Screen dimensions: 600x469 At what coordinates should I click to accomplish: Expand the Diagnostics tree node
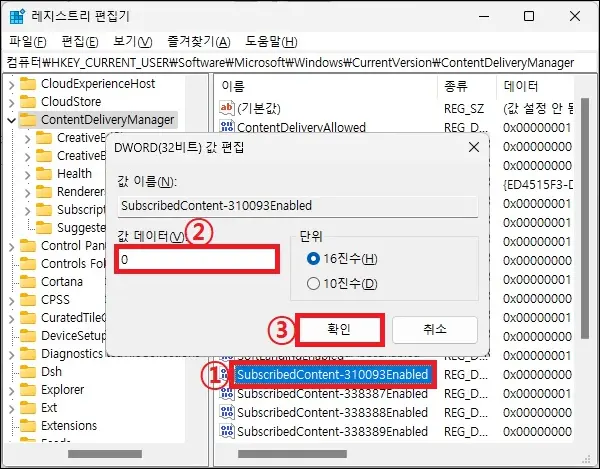11,354
